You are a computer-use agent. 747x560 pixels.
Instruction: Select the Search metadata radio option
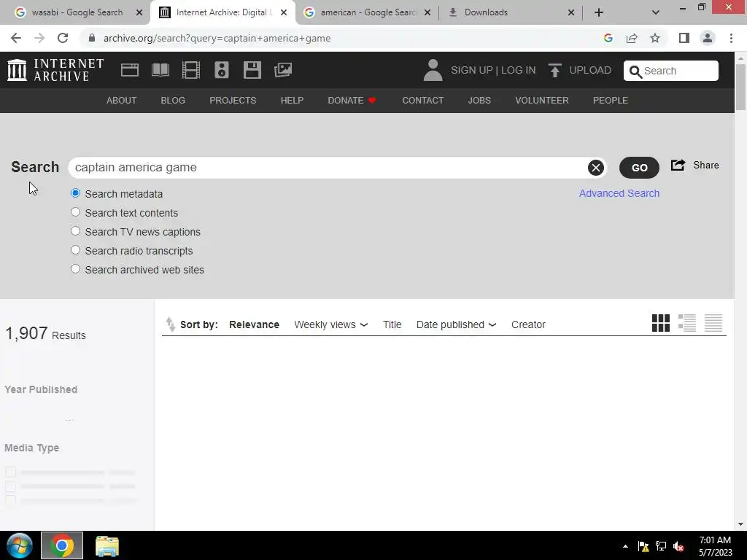point(75,192)
